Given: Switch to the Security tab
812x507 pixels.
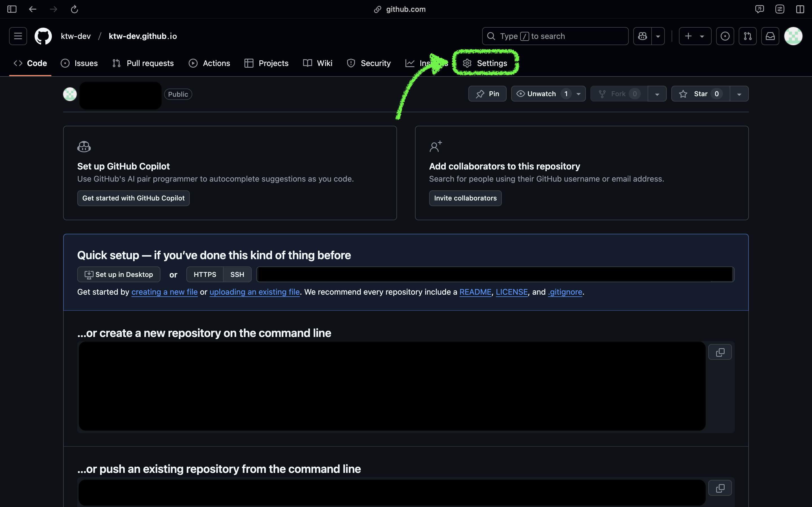Looking at the screenshot, I should (x=369, y=63).
